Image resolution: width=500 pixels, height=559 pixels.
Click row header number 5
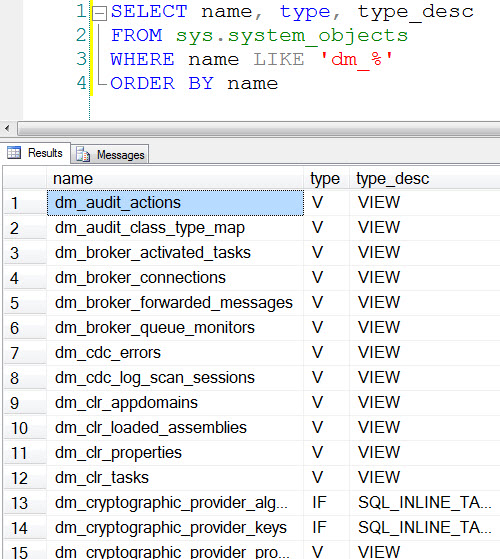[x=25, y=303]
